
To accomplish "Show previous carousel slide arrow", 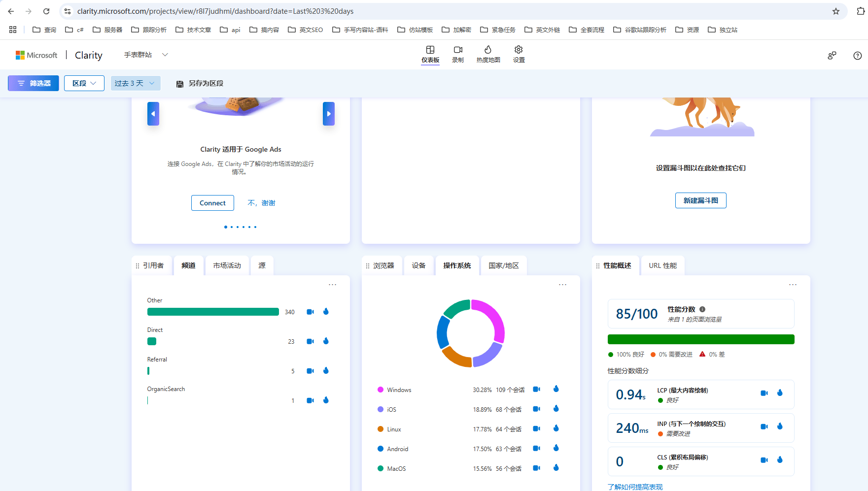I will (153, 114).
